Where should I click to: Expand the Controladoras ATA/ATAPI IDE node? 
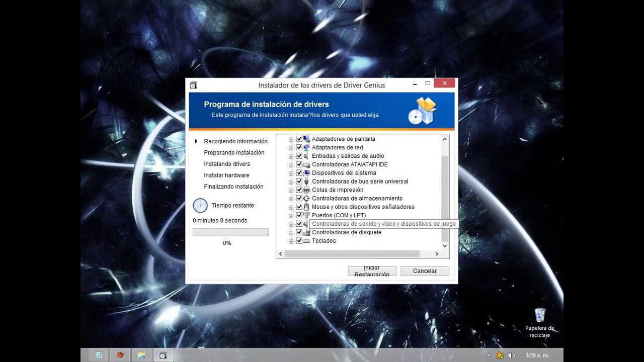291,165
